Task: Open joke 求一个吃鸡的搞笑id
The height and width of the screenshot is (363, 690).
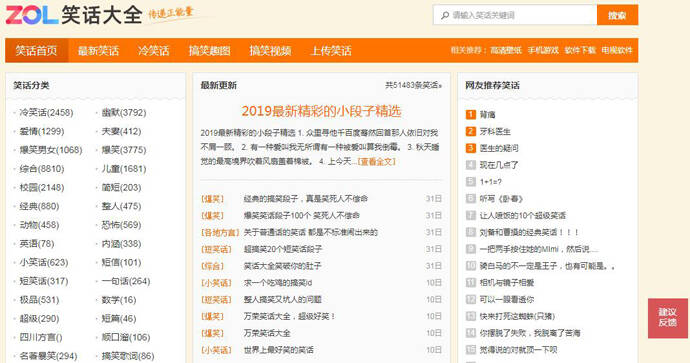Action: pos(278,283)
